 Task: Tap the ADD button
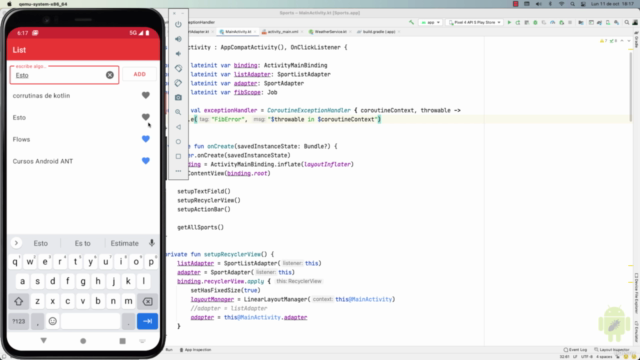[x=140, y=74]
